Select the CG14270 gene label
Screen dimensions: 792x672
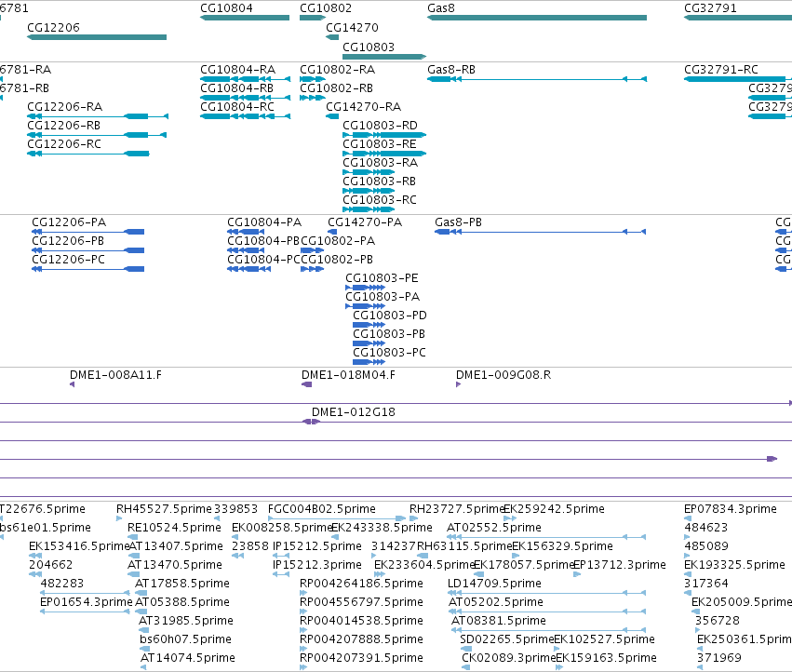[352, 27]
